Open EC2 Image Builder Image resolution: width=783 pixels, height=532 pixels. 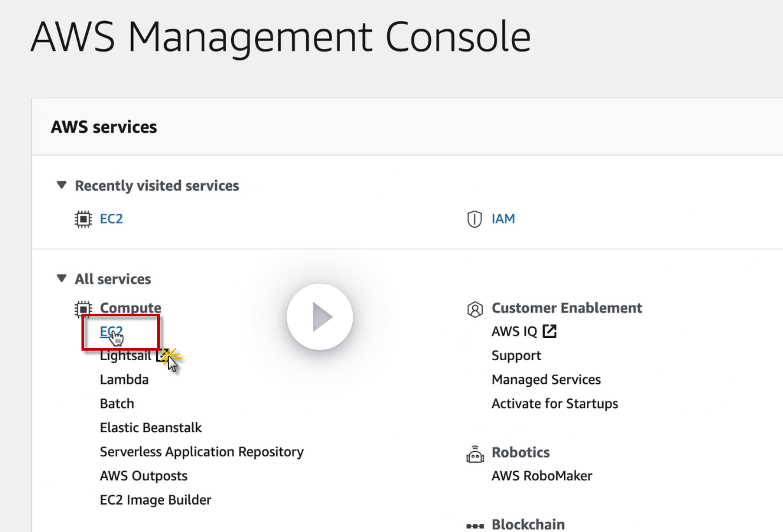point(155,500)
